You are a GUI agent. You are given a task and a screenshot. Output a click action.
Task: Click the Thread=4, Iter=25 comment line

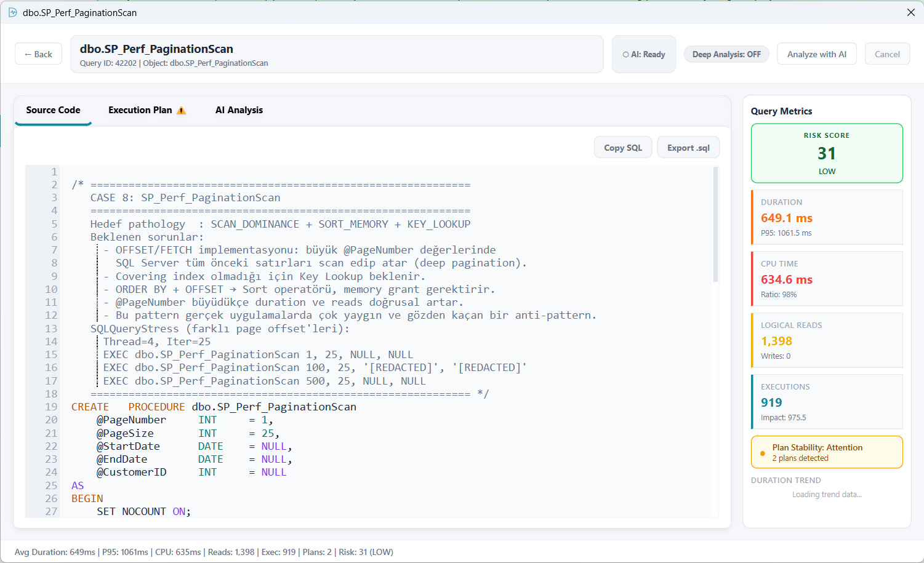tap(157, 341)
